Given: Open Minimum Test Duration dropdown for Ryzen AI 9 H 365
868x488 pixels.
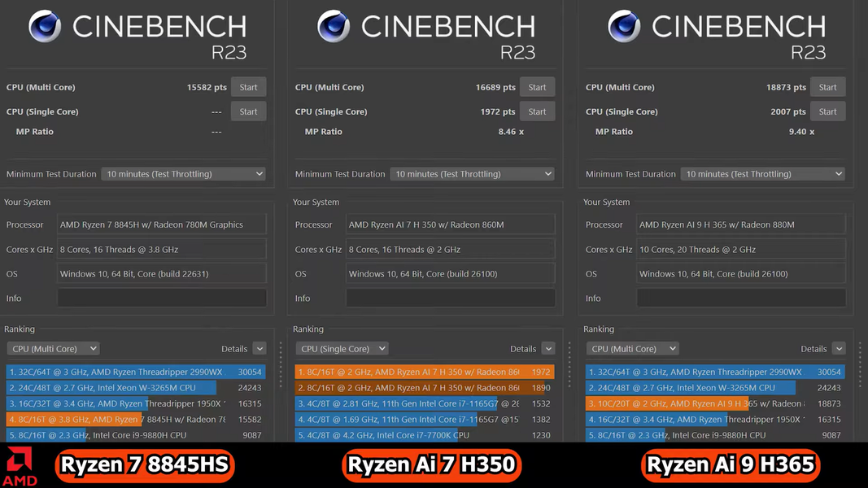Looking at the screenshot, I should click(x=763, y=174).
